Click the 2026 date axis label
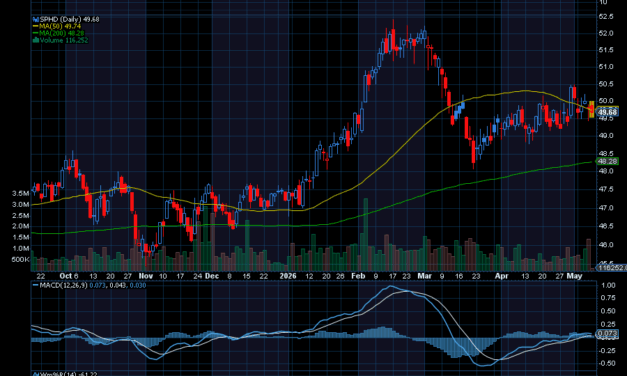627x376 pixels. pos(288,276)
